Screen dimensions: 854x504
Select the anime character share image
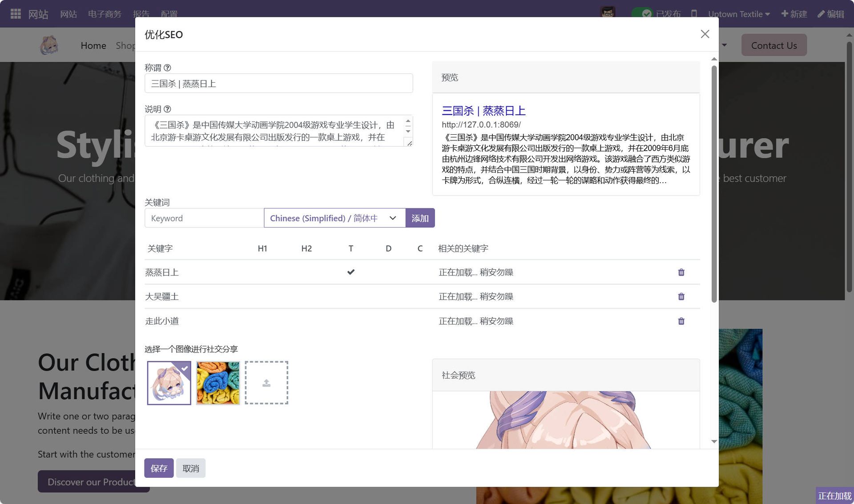click(169, 383)
